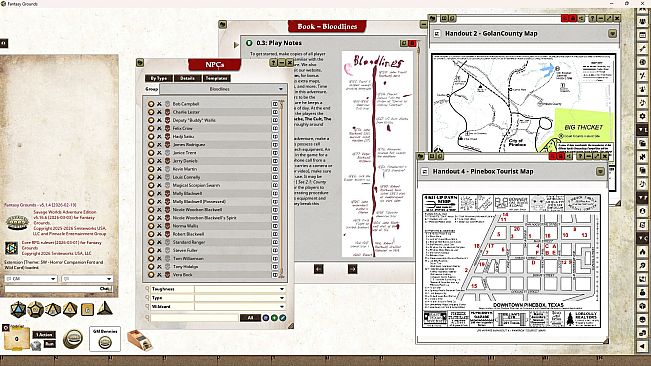Click the Run button
Viewport: 651px width, 366px height.
pos(49,344)
